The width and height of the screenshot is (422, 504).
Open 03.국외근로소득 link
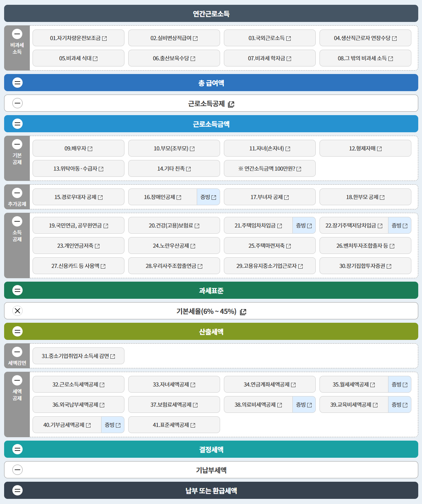click(270, 38)
